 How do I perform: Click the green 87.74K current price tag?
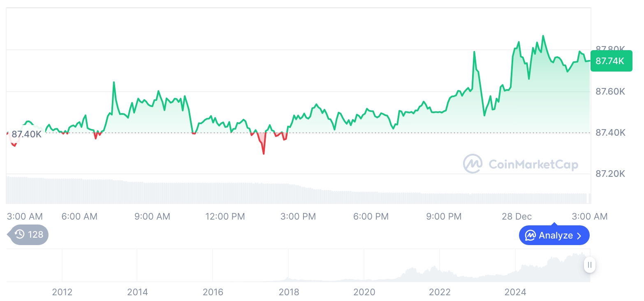tap(611, 61)
